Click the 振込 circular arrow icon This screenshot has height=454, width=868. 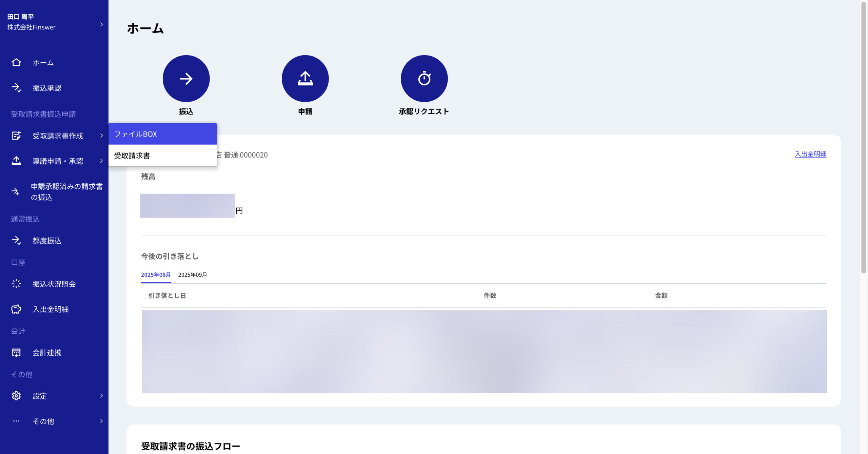coord(186,79)
